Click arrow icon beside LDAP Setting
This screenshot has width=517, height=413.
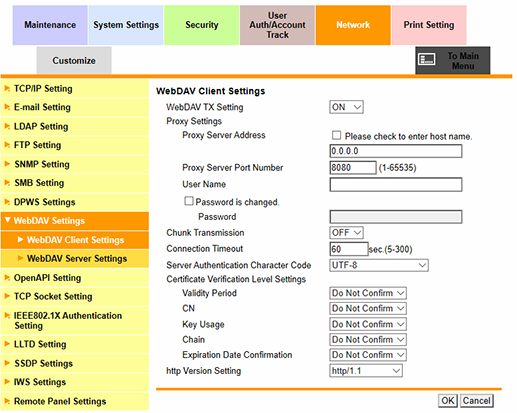7,126
